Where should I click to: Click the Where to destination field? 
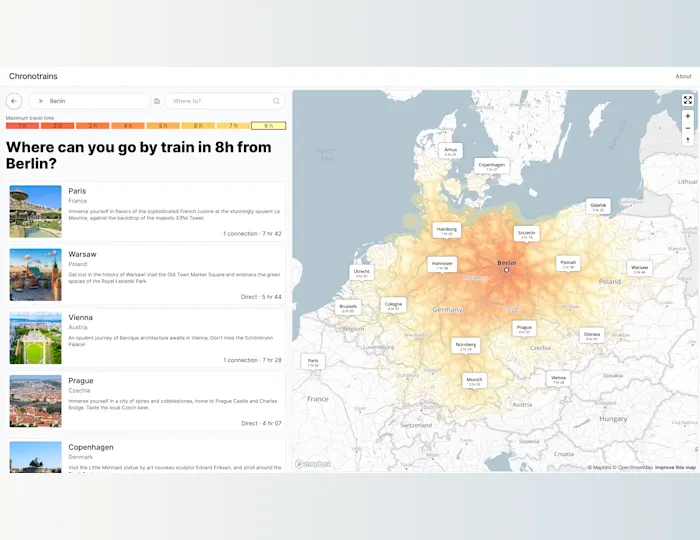click(x=225, y=101)
